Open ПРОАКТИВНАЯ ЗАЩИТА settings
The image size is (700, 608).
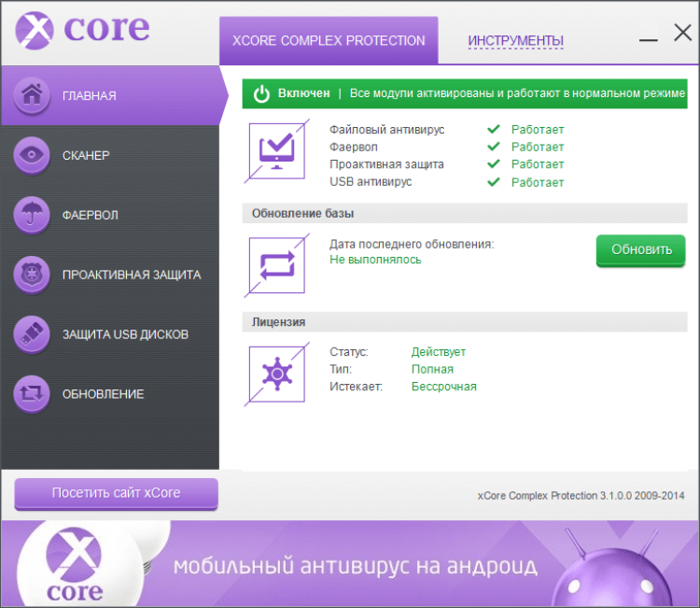pos(110,275)
